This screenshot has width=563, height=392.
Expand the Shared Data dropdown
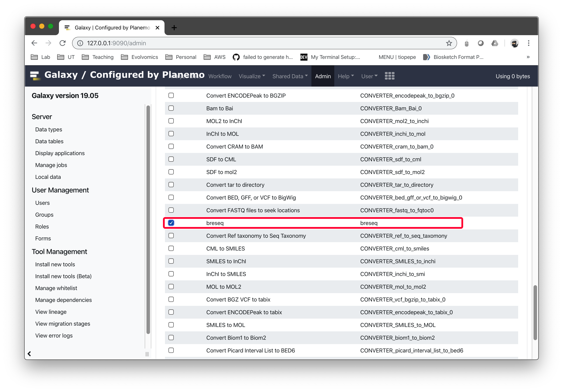(290, 76)
